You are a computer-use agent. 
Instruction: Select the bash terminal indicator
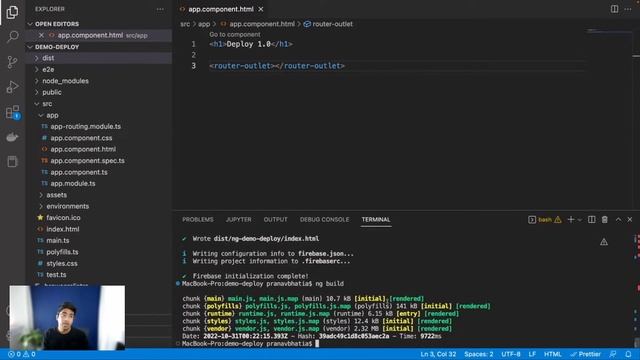544,220
